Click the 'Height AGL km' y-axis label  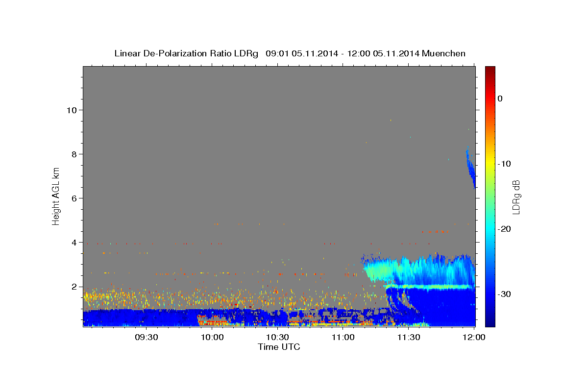56,196
